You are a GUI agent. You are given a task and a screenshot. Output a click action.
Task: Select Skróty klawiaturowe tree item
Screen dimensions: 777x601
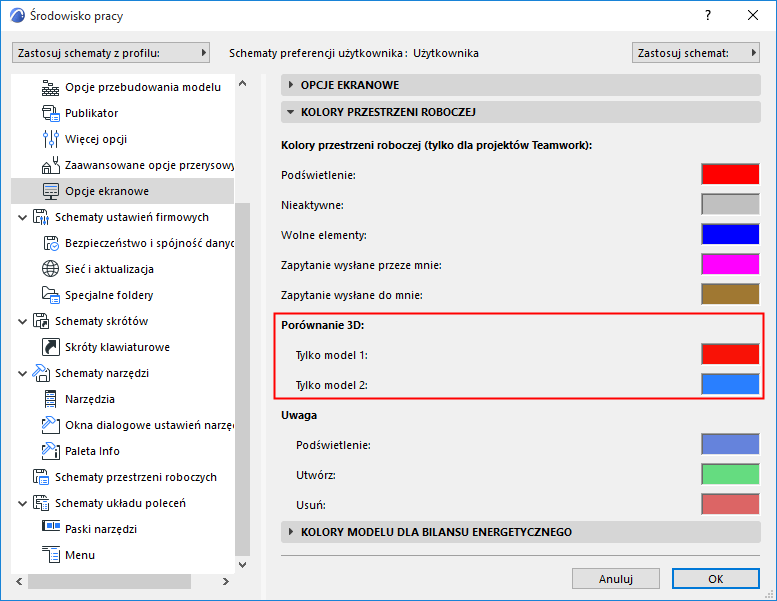(117, 347)
